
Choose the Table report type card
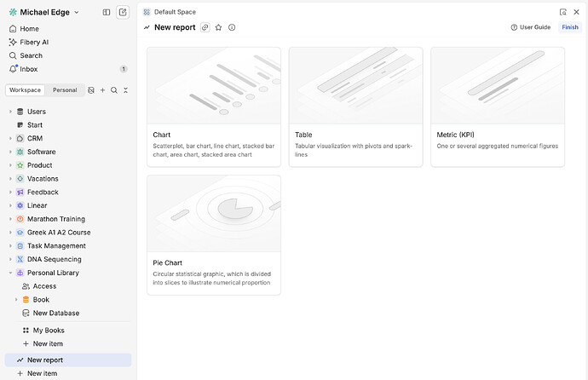356,107
